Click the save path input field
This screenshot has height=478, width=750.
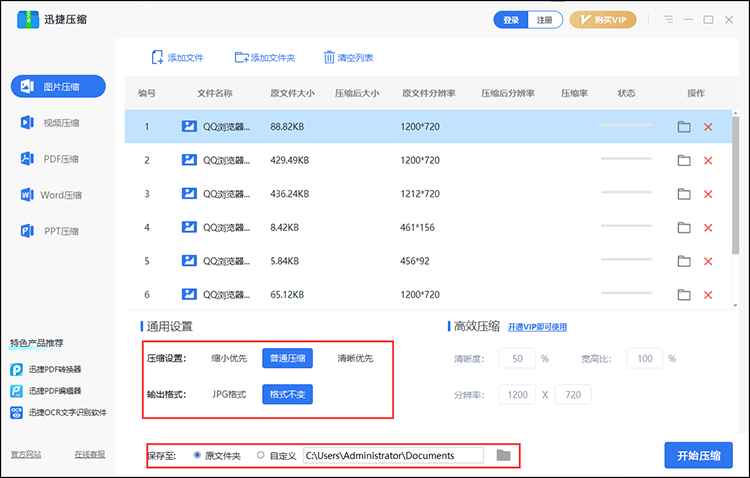(x=394, y=456)
